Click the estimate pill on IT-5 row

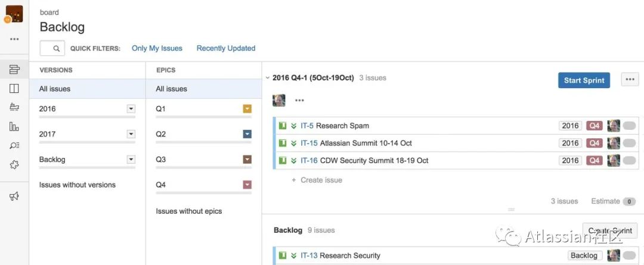tap(629, 126)
